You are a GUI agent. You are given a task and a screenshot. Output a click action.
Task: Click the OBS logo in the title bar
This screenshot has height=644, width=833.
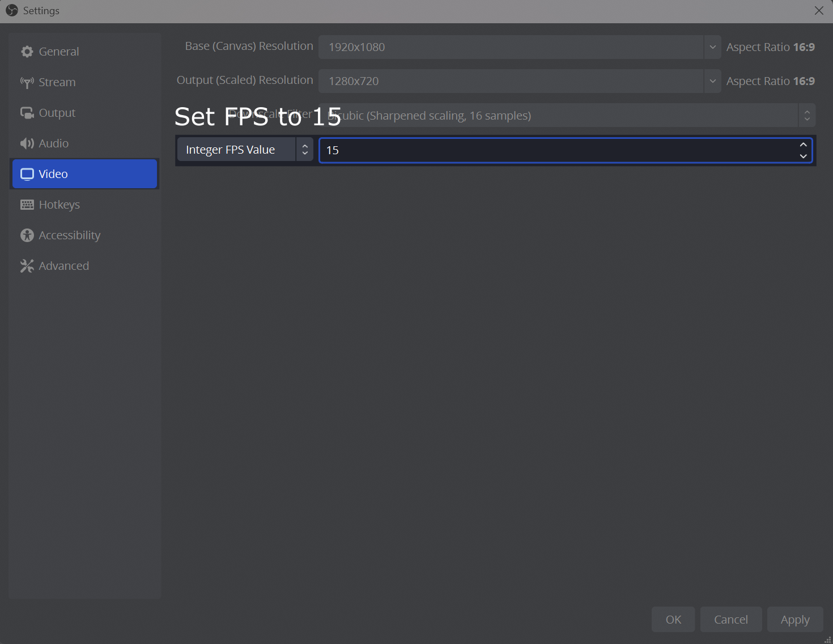(11, 10)
